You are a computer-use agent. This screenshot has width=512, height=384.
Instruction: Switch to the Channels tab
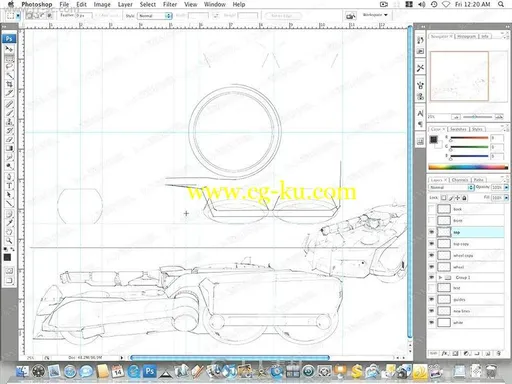[x=460, y=180]
